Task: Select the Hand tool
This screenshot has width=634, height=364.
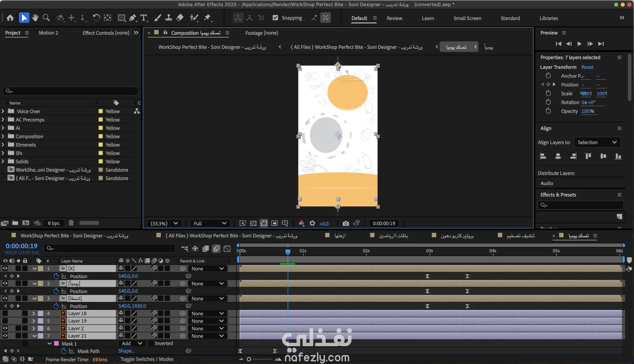Action: pos(35,18)
